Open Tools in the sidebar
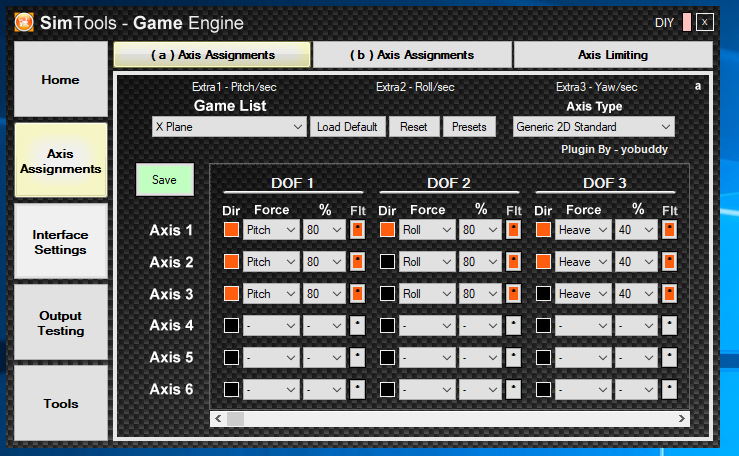Viewport: 739px width, 456px height. (61, 403)
